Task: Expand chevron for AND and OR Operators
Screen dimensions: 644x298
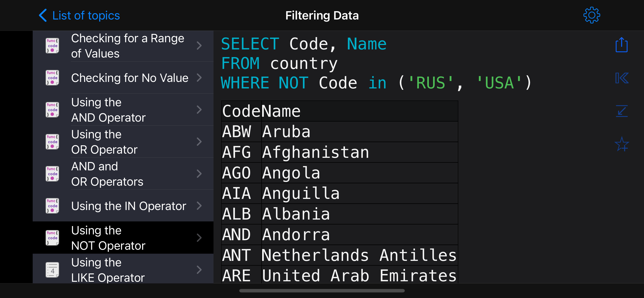Action: (x=199, y=174)
